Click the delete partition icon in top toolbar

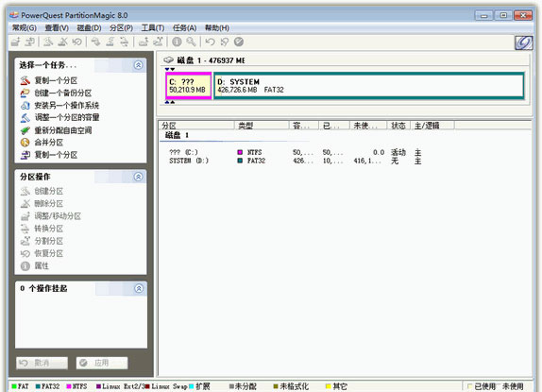(62, 42)
